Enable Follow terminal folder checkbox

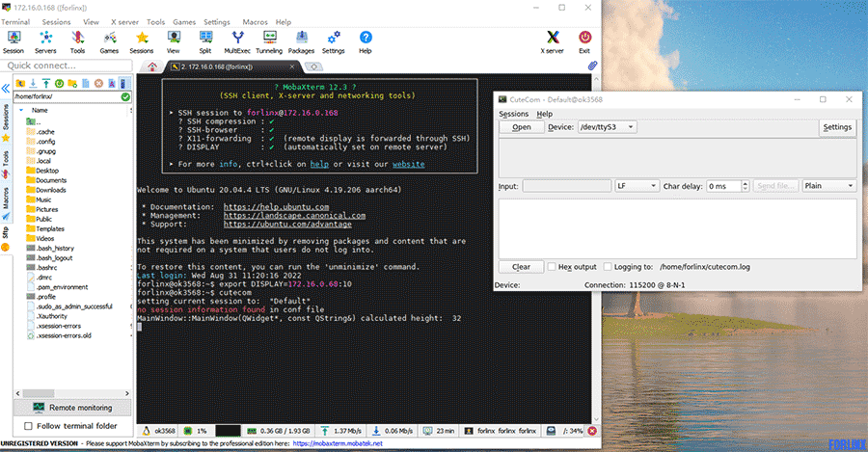(x=28, y=426)
